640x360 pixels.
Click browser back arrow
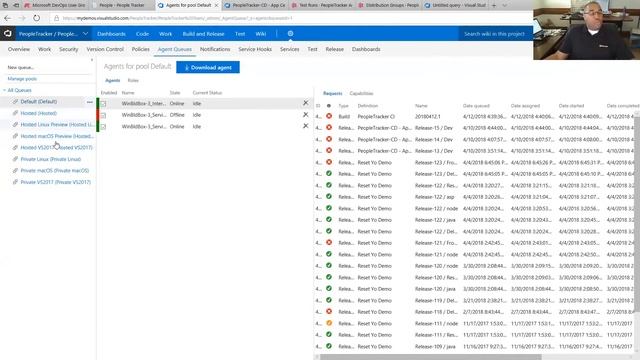pyautogui.click(x=7, y=18)
